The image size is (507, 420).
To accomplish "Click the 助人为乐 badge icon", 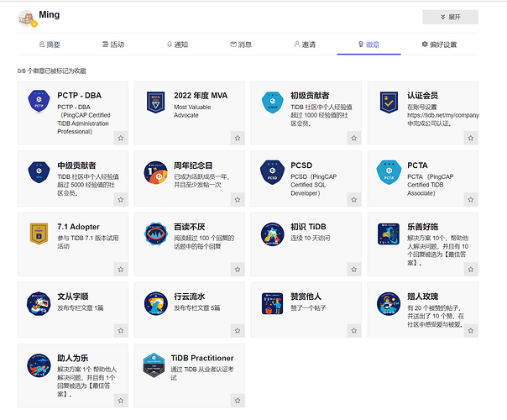I will coord(39,365).
